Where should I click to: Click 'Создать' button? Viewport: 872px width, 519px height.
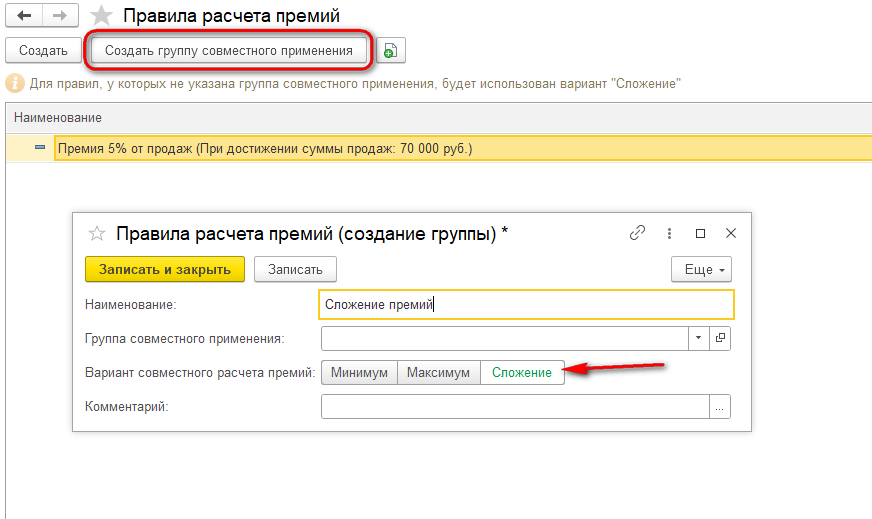[x=43, y=51]
